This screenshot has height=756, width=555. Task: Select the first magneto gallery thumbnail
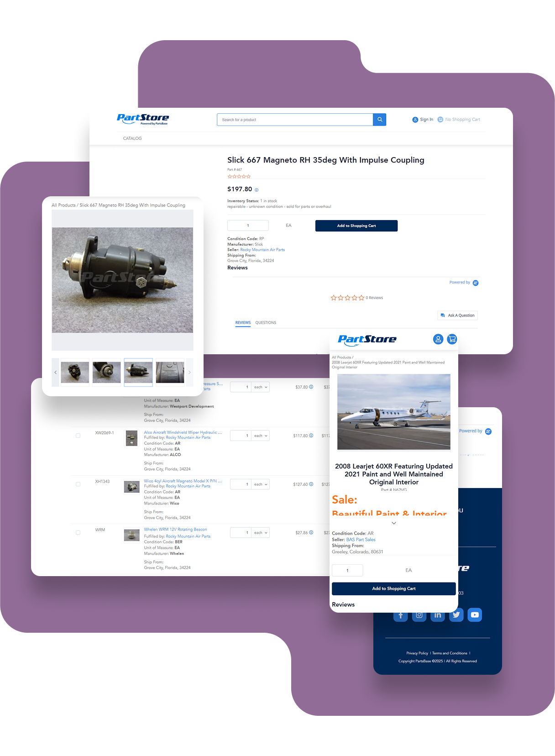point(75,373)
